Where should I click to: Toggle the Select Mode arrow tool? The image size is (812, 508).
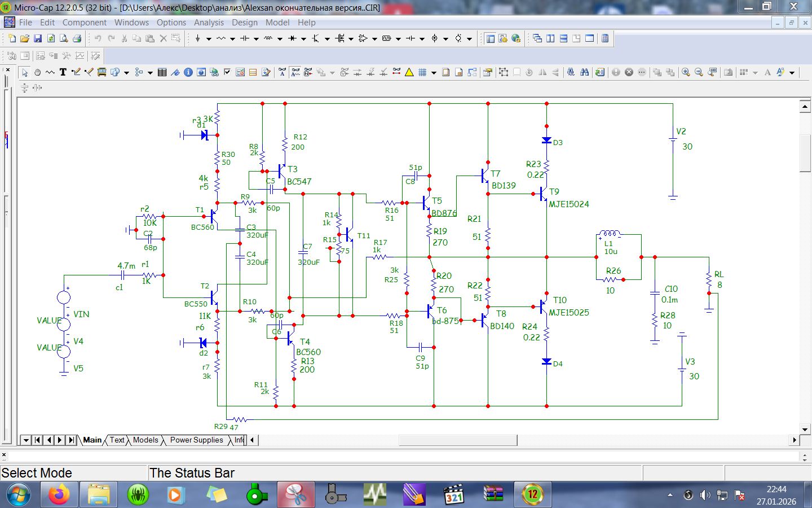coord(24,72)
